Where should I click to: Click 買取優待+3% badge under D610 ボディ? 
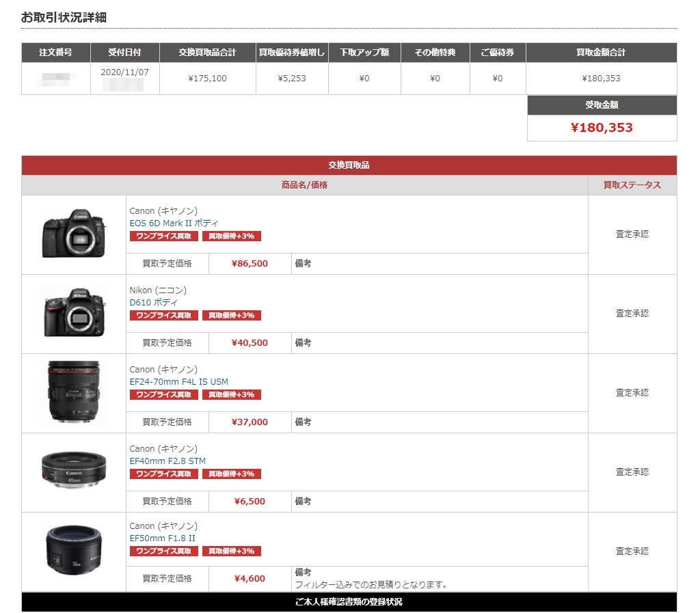pos(231,316)
